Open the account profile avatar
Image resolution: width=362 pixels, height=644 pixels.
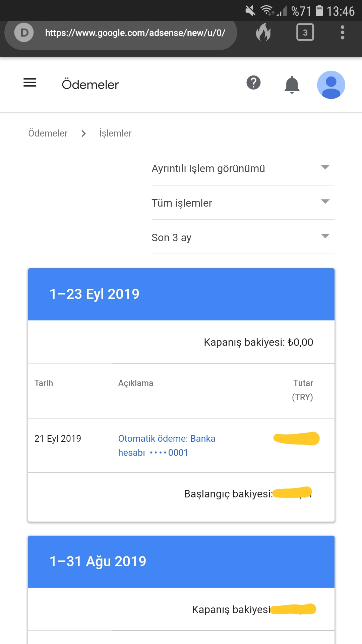(331, 85)
